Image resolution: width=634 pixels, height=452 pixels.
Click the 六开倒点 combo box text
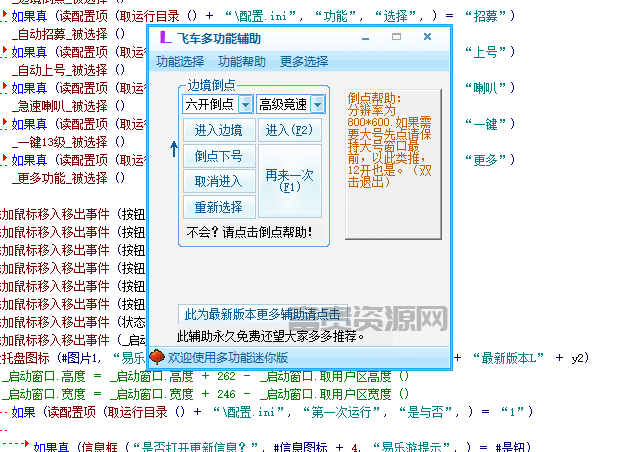click(210, 105)
